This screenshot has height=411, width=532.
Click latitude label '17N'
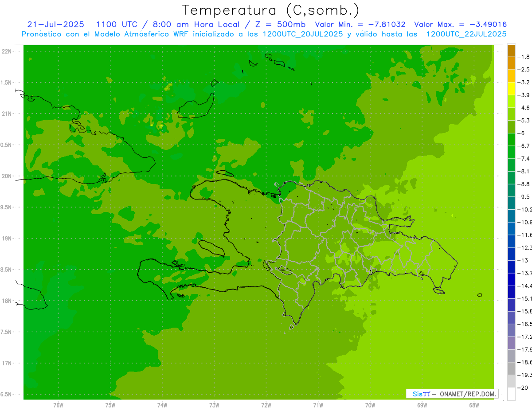[7, 363]
